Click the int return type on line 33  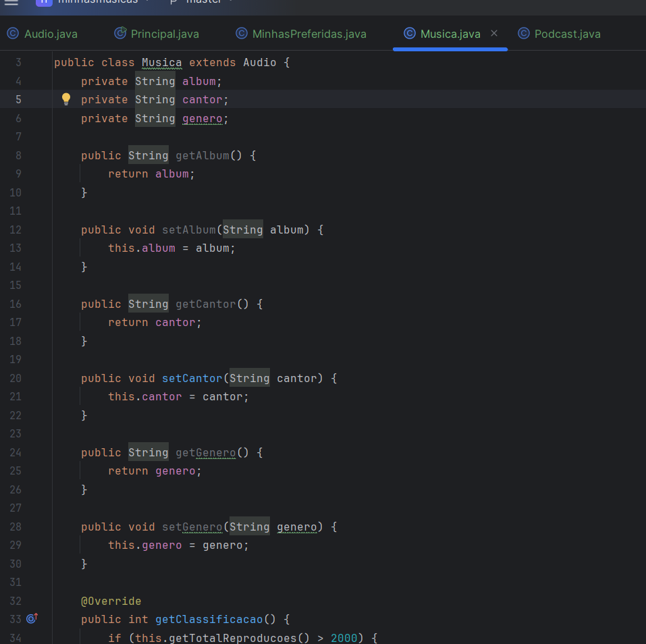tap(138, 619)
